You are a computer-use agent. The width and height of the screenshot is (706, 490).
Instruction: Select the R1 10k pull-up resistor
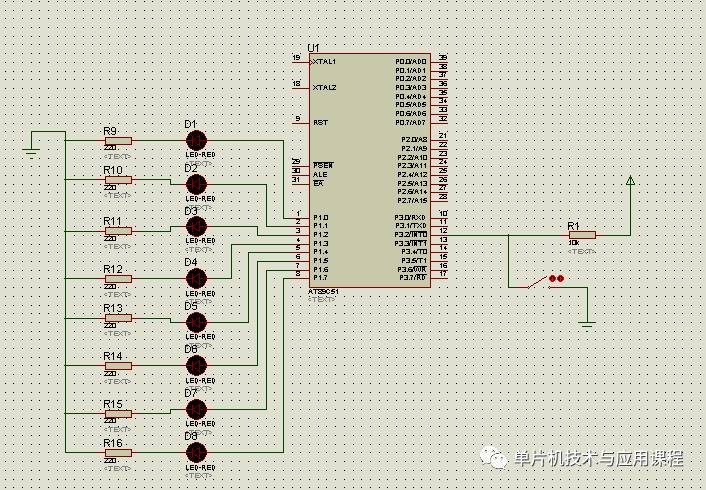581,235
